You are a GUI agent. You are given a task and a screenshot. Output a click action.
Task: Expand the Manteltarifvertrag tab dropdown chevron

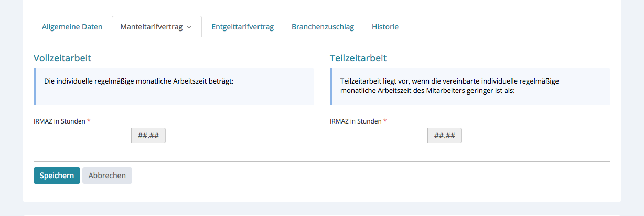189,27
